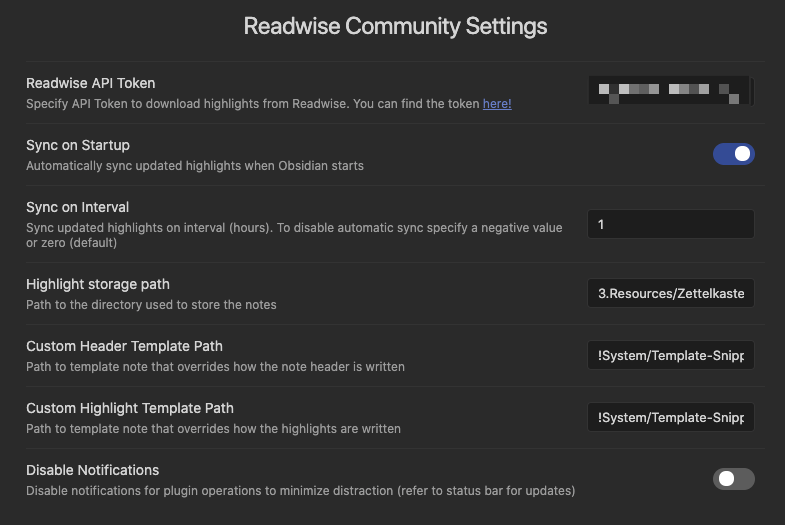The height and width of the screenshot is (525, 785).
Task: Click the 'Disable Notifications' label
Action: coord(93,470)
